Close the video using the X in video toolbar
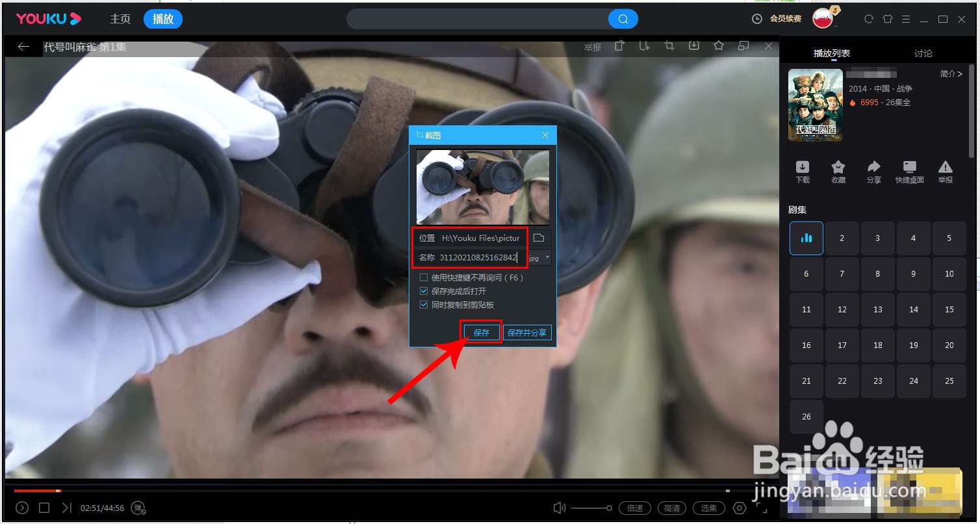The image size is (980, 524). pyautogui.click(x=768, y=46)
